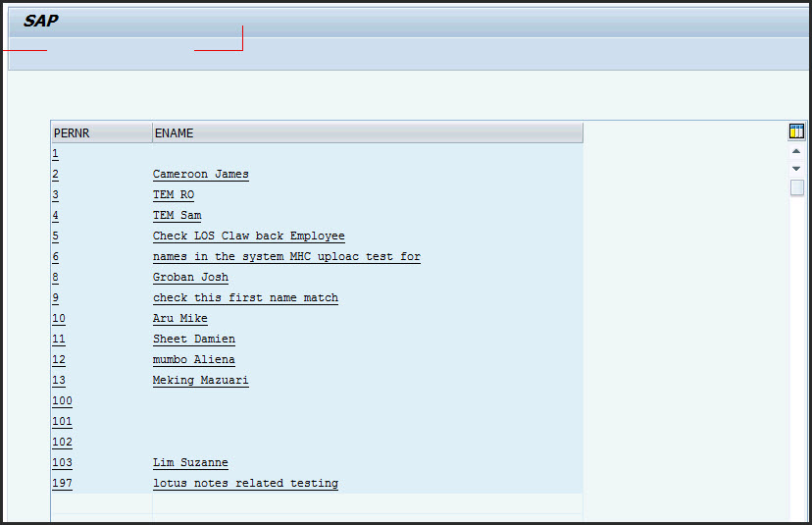This screenshot has height=525, width=812.
Task: Click PERNR value 197
Action: click(x=62, y=483)
